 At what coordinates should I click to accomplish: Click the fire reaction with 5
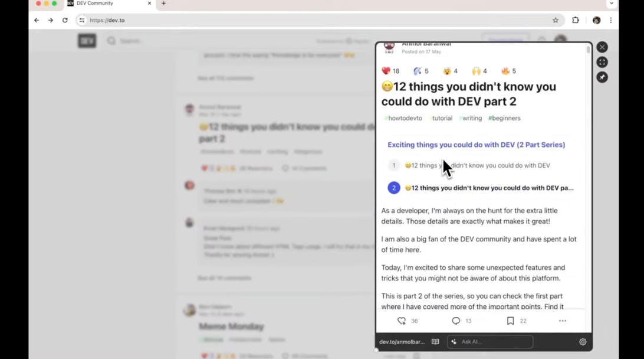[508, 71]
